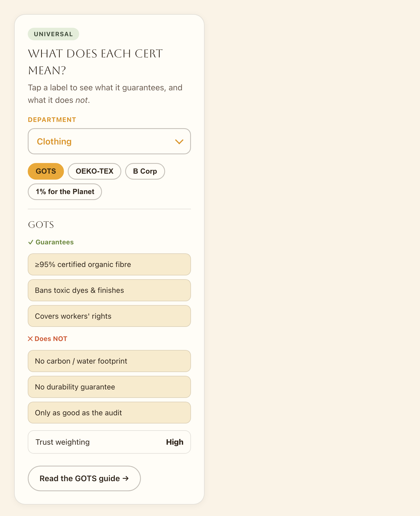Click the green Guarantees checkmark icon
This screenshot has width=420, height=516.
pos(31,242)
